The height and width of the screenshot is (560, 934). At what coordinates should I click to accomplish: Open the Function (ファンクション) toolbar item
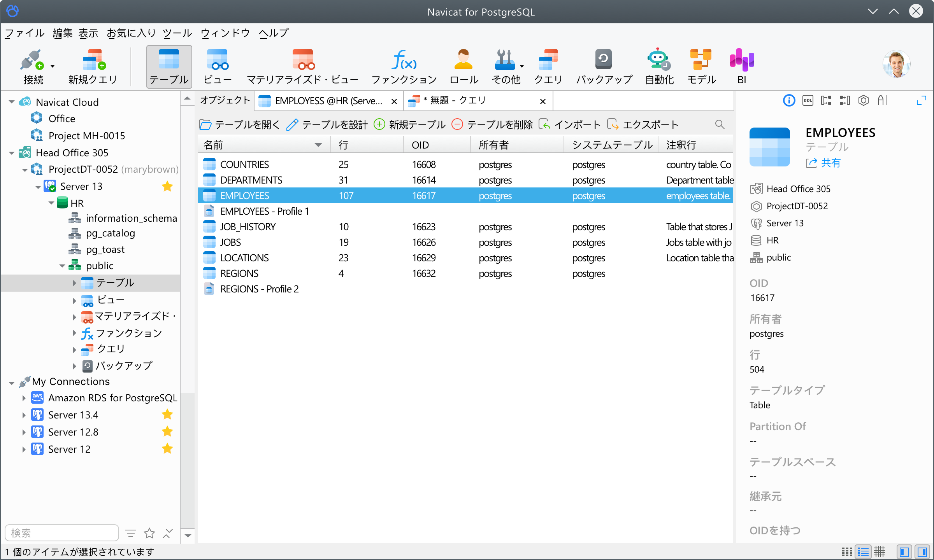[404, 67]
